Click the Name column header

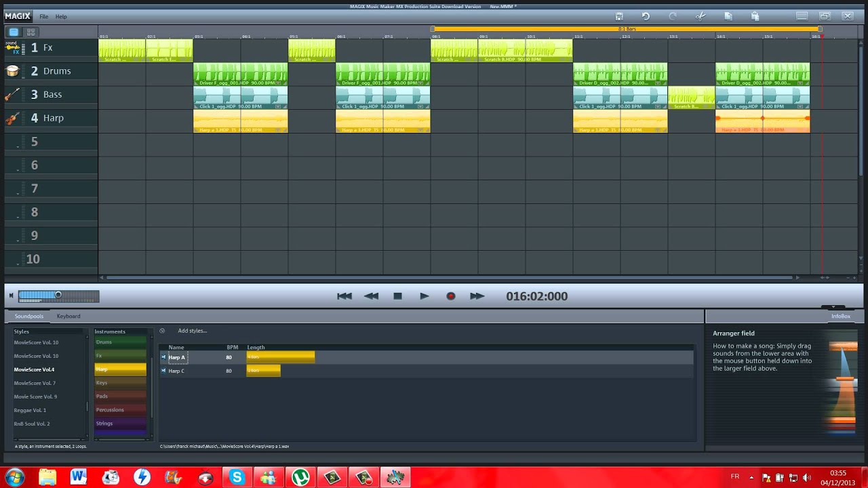point(176,347)
